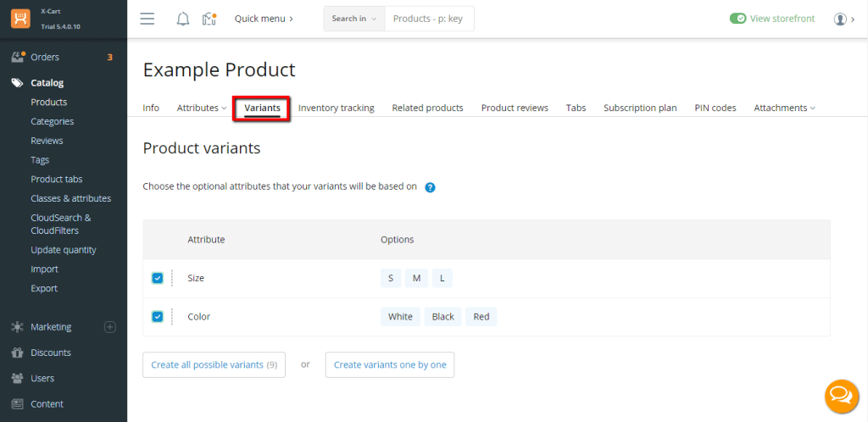The width and height of the screenshot is (868, 422).
Task: Focus the Products search input field
Action: tap(429, 19)
